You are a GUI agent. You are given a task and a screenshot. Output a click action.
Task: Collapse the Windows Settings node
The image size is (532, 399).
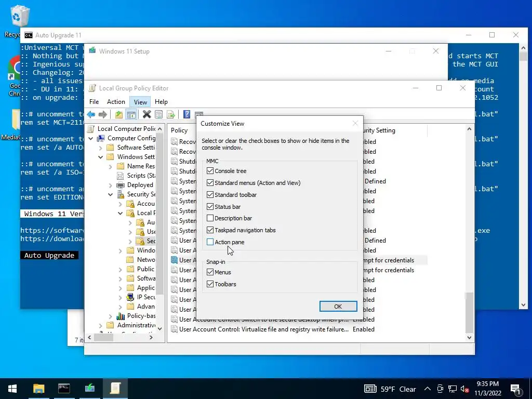click(x=101, y=157)
